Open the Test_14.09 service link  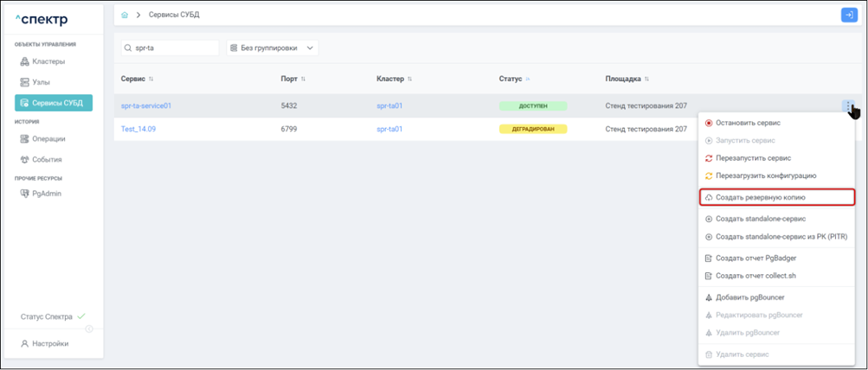(x=138, y=129)
